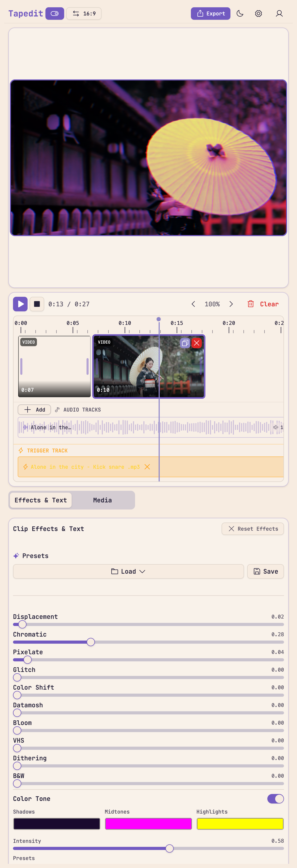Switch to the Media tab

(102, 500)
